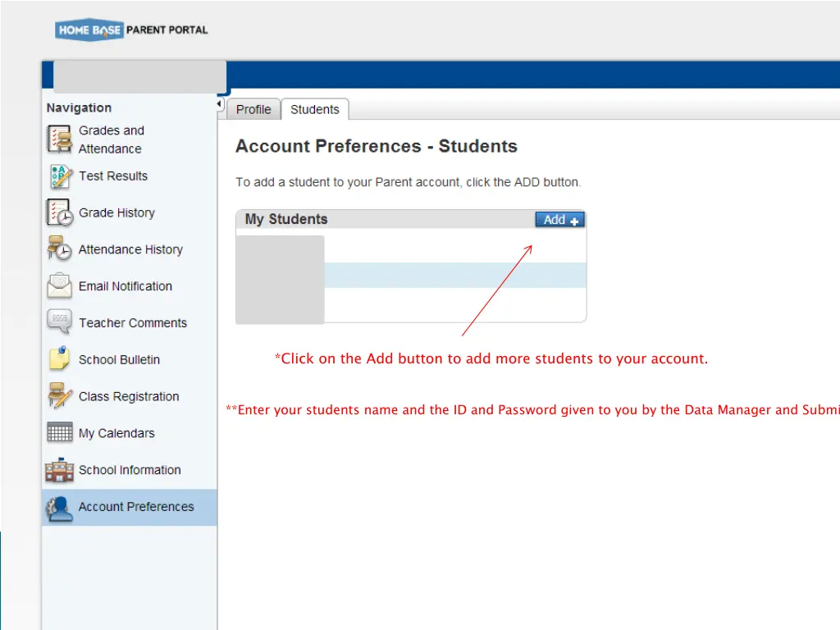840x630 pixels.
Task: Click the Teacher Comments speech bubble icon
Action: point(59,322)
